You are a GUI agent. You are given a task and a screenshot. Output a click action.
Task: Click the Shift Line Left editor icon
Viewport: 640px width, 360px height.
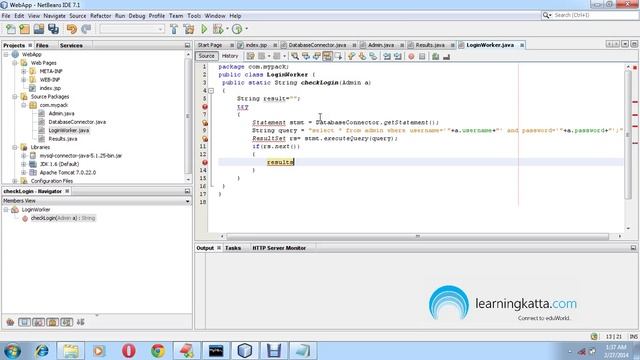click(387, 56)
